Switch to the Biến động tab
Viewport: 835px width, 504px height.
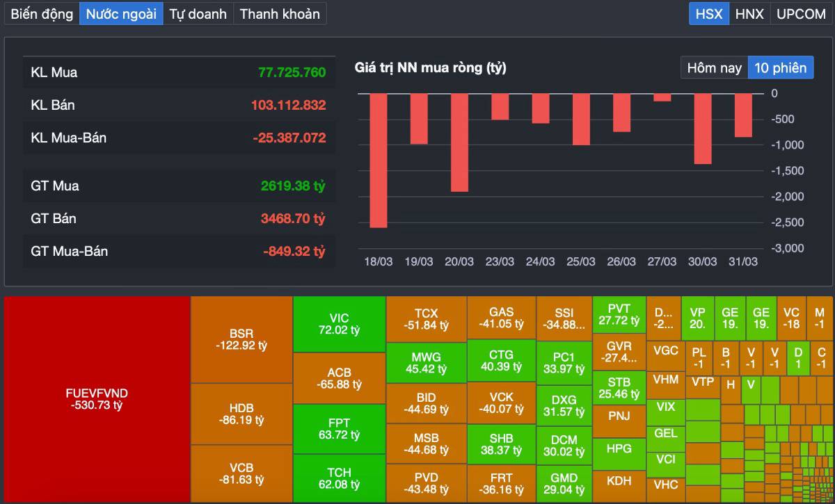pos(40,13)
